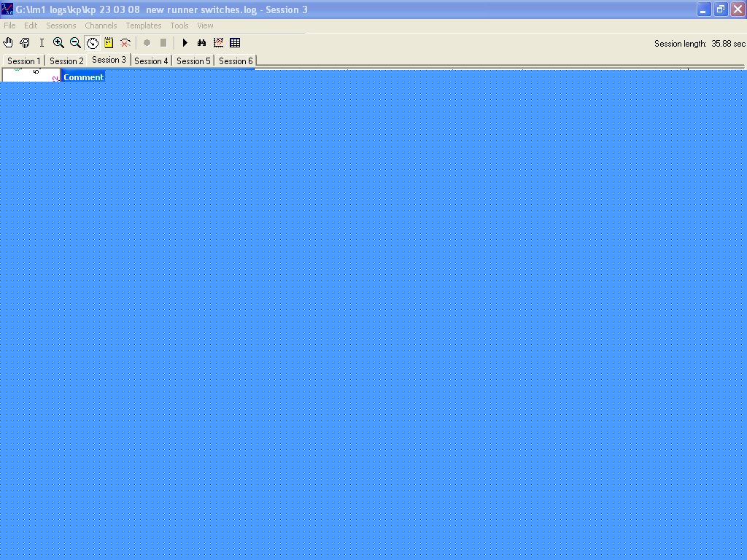Click the red crossed-out curve icon
This screenshot has width=747, height=560.
coord(125,43)
